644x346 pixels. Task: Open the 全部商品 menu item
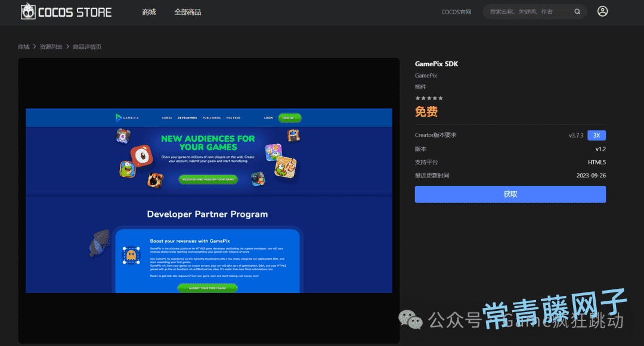point(188,12)
